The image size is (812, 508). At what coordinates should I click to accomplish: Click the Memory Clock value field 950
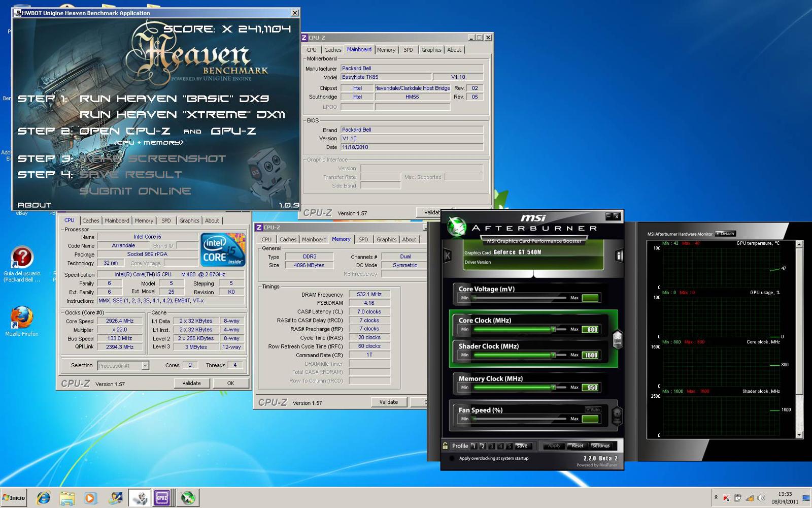pyautogui.click(x=591, y=388)
